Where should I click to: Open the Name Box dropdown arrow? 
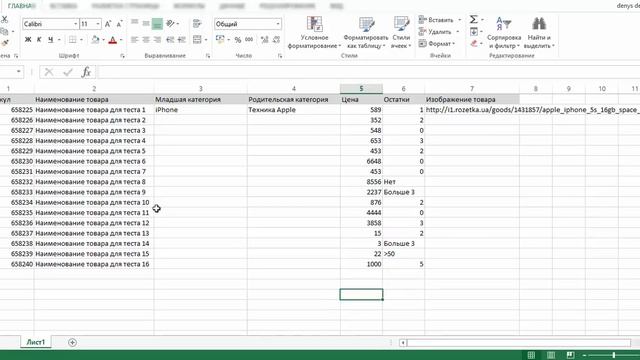pyautogui.click(x=18, y=72)
